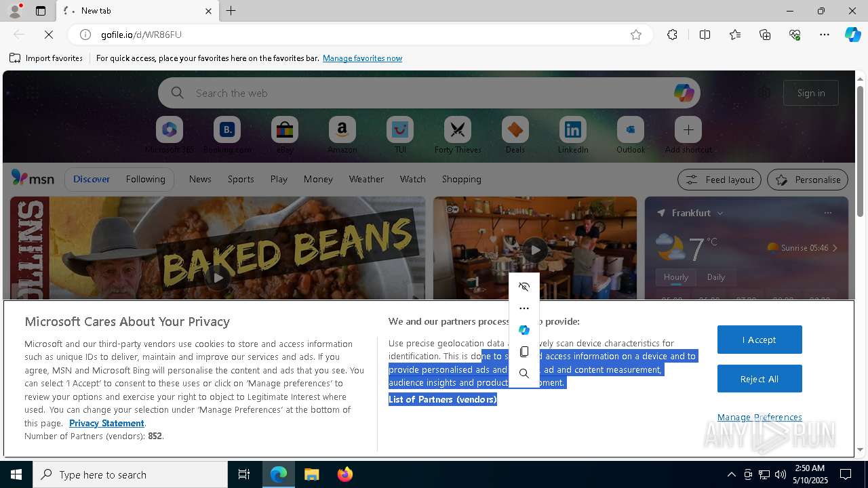868x488 pixels.
Task: Open Manage favorites now link
Action: [x=362, y=58]
